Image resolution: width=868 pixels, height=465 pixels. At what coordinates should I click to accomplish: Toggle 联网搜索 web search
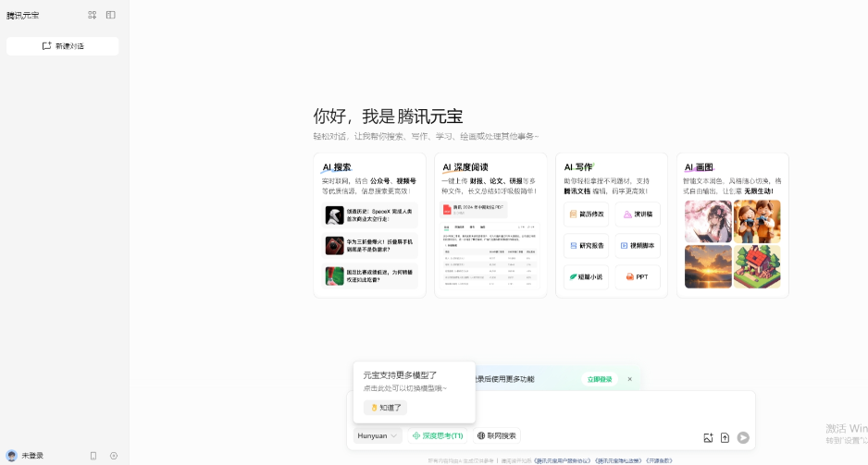pyautogui.click(x=497, y=435)
